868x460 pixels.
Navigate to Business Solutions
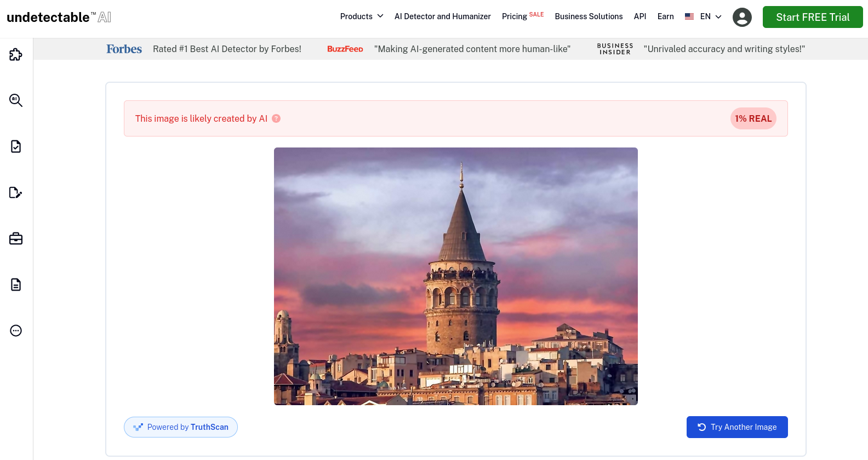pyautogui.click(x=589, y=16)
